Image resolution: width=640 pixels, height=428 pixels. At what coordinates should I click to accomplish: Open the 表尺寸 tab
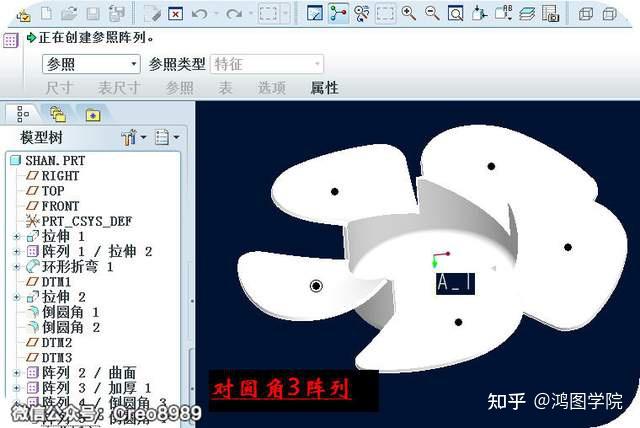(x=119, y=88)
